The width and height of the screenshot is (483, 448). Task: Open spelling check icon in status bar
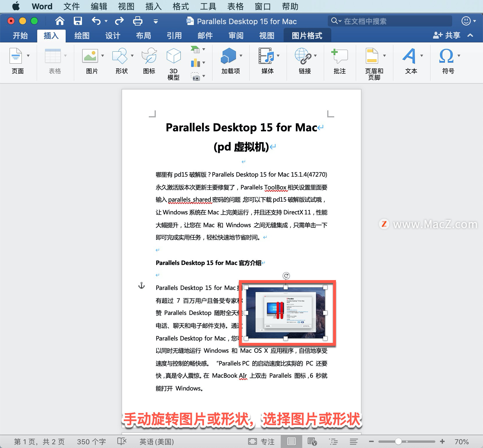[122, 441]
